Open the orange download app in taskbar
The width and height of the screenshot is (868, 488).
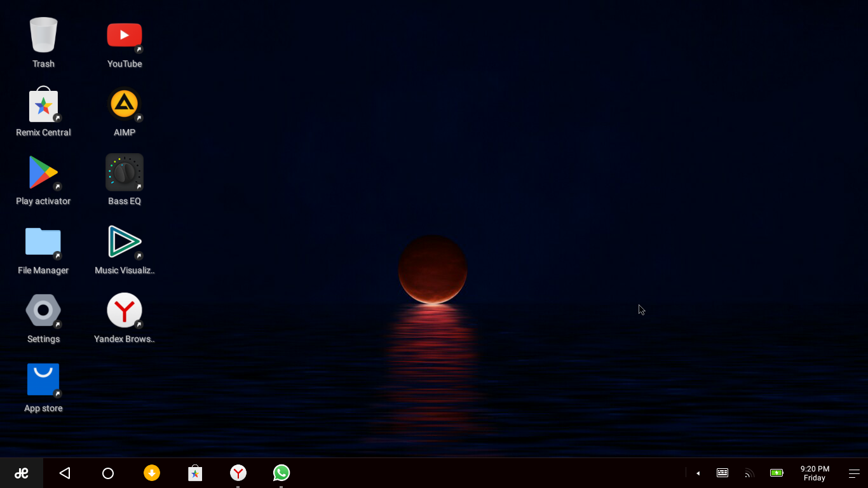pos(152,473)
